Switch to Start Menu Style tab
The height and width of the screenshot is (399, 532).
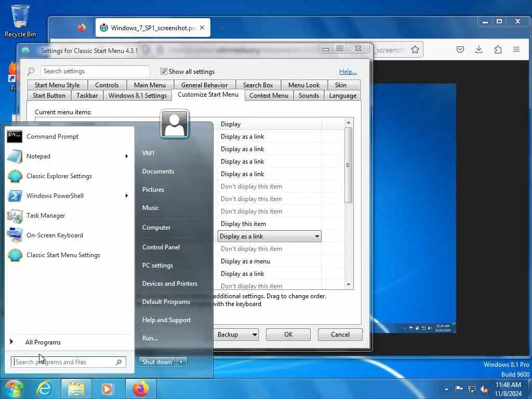[57, 85]
